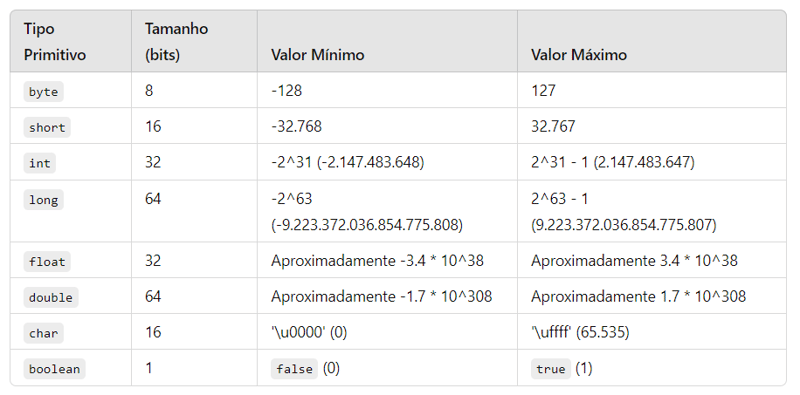Select the -9.223.372.036.854.775.808 text

pyautogui.click(x=367, y=225)
